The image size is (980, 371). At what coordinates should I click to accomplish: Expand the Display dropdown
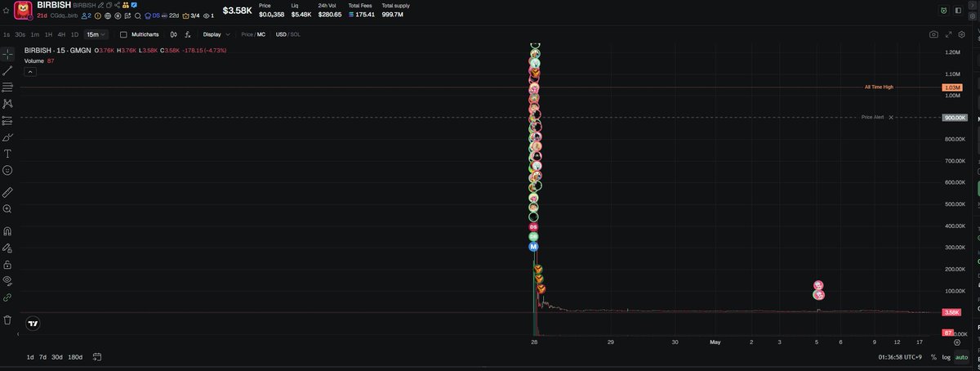[x=216, y=34]
